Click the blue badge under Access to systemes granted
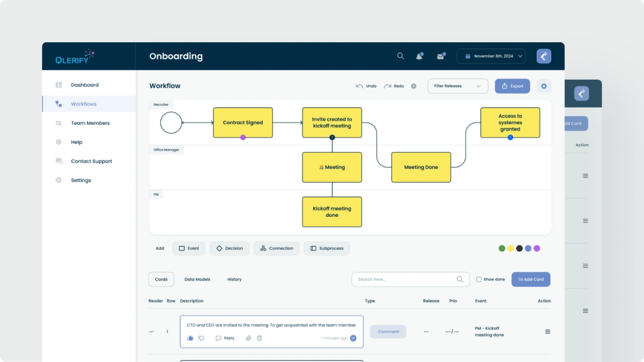644x362 pixels. (510, 138)
